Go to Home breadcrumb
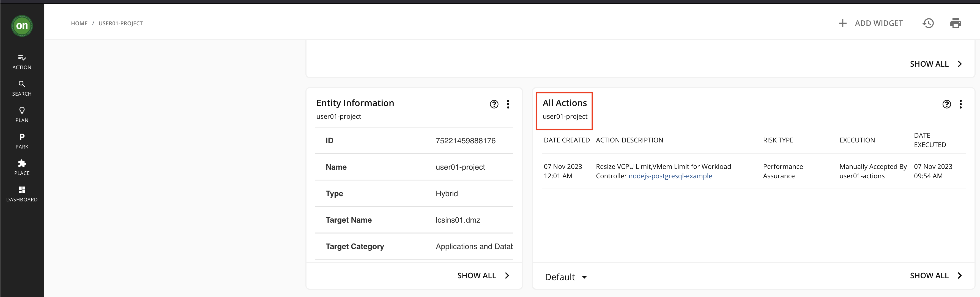The image size is (980, 297). pos(79,23)
